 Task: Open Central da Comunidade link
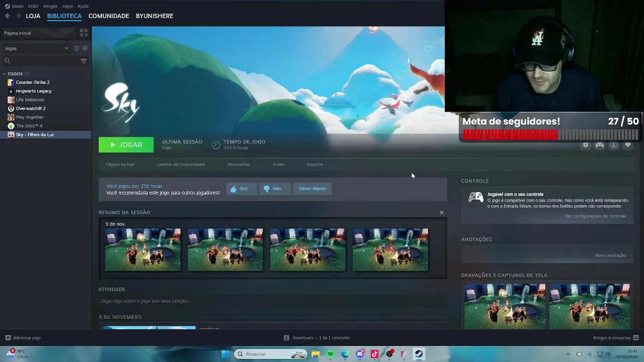tap(181, 164)
